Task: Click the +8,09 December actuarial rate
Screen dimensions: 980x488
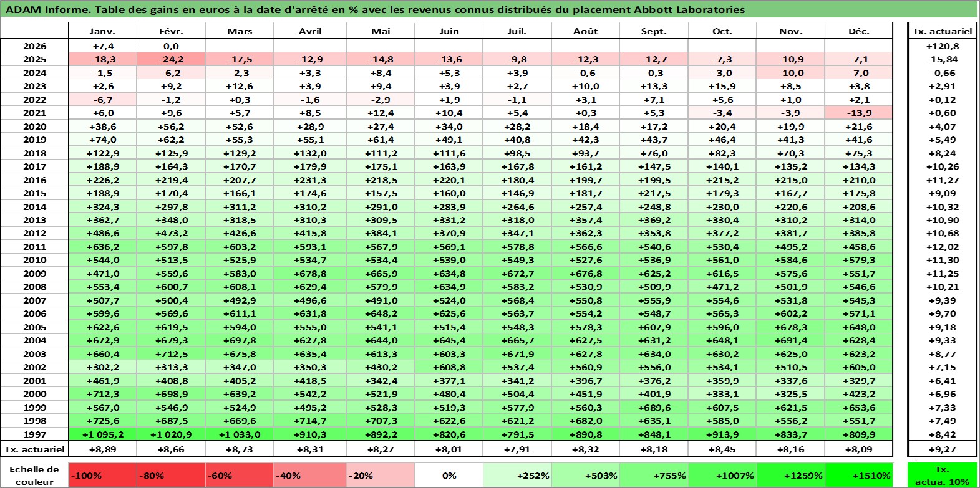Action: (859, 449)
